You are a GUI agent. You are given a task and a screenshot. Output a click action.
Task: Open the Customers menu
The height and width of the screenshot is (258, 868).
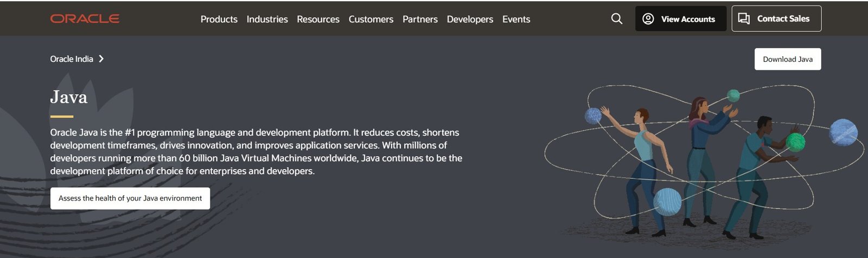[x=371, y=19]
